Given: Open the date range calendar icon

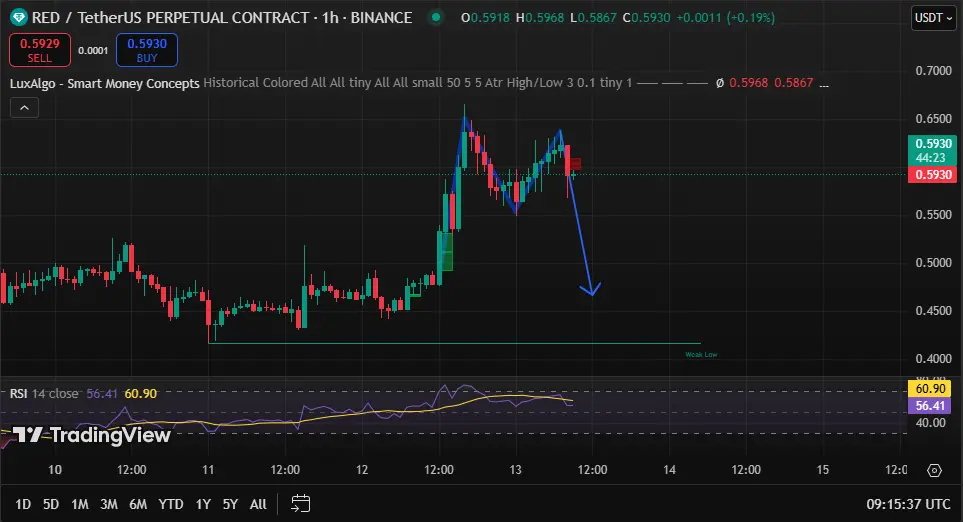Looking at the screenshot, I should (300, 504).
